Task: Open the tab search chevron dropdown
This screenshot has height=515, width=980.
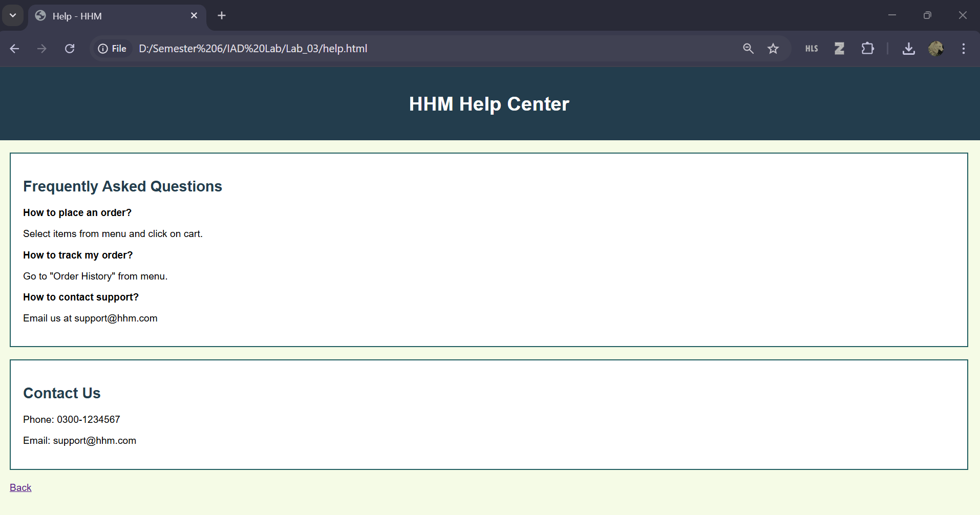Action: pyautogui.click(x=13, y=15)
